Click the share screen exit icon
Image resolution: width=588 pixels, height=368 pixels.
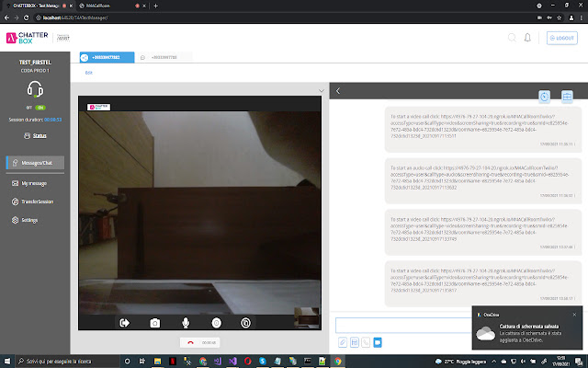coord(125,323)
